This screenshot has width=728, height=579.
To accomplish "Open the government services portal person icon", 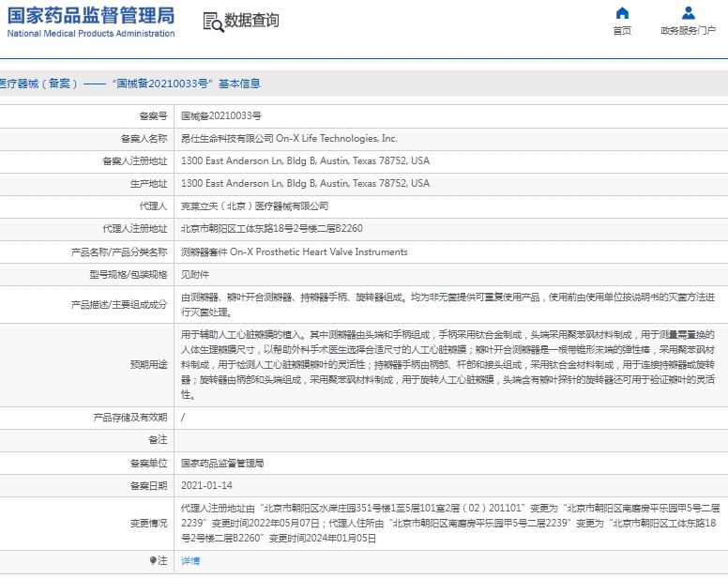I will pyautogui.click(x=688, y=12).
